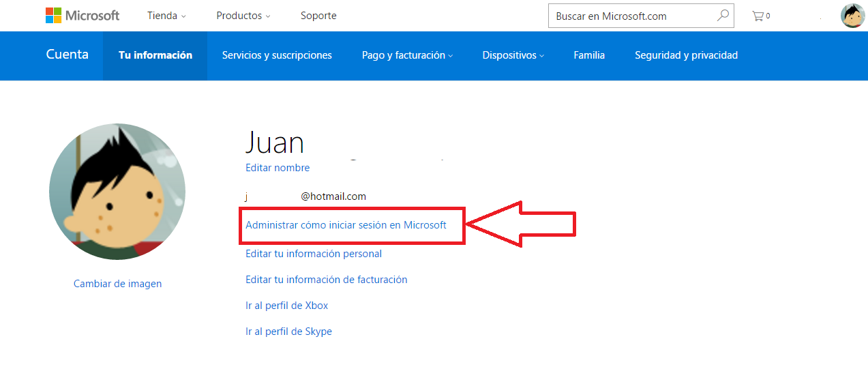Open Administrar cómo iniciar sesión en Microsoft
Viewport: 868px width, 382px height.
346,225
